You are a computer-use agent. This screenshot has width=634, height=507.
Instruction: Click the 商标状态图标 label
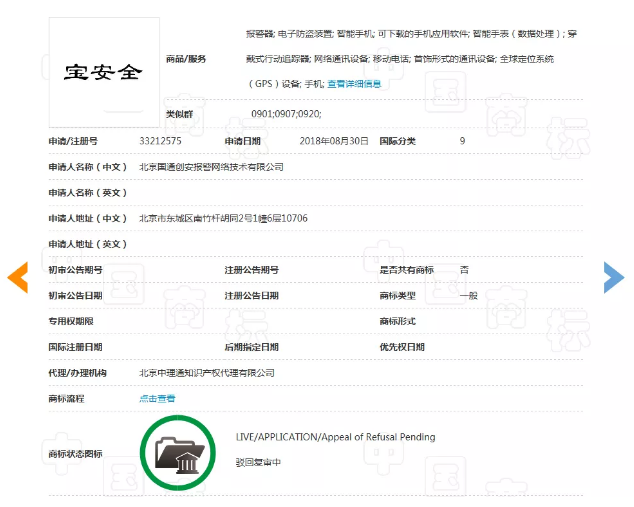click(76, 454)
